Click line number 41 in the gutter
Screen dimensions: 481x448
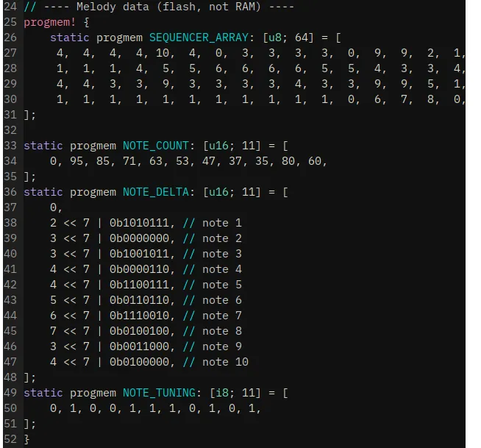[10, 269]
